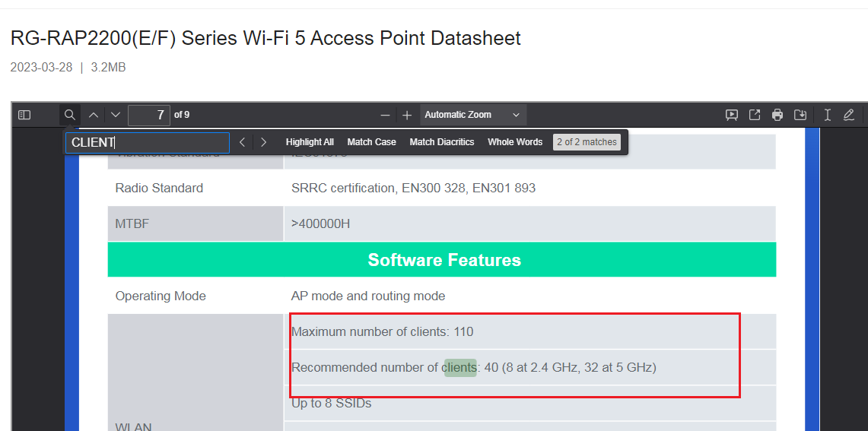868x431 pixels.
Task: Click 'Maximum number of clients: 110'
Action: 382,332
